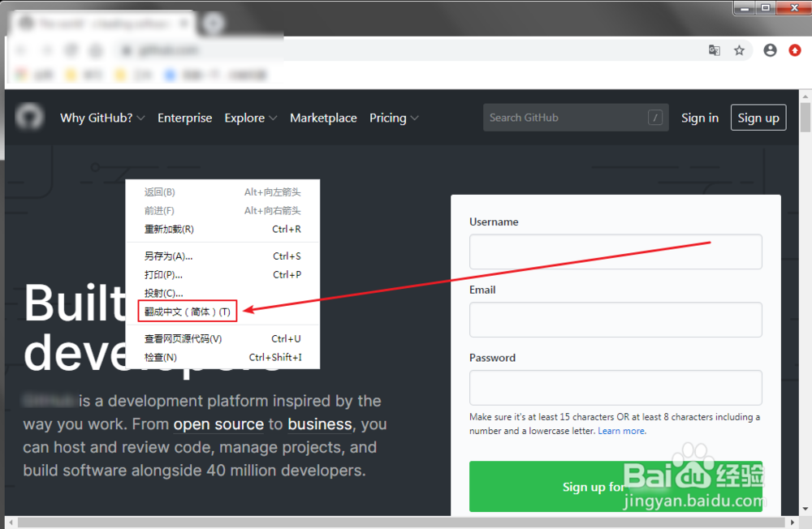The height and width of the screenshot is (529, 812).
Task: Follow the open source link
Action: (x=218, y=424)
